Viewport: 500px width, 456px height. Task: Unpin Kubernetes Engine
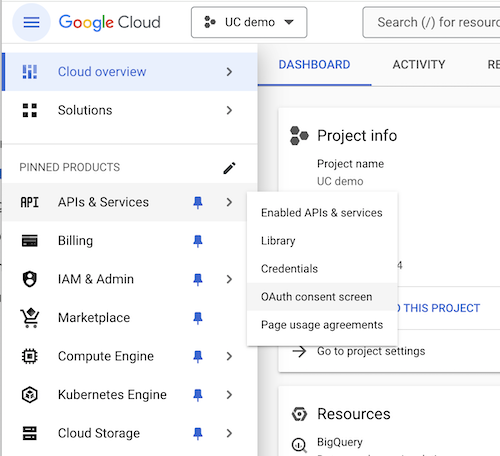pos(198,395)
